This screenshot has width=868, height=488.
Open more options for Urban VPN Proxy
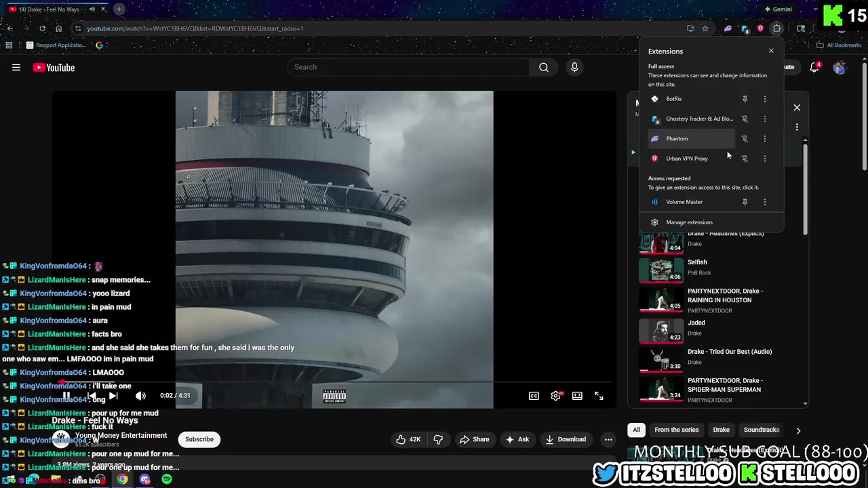coord(765,159)
